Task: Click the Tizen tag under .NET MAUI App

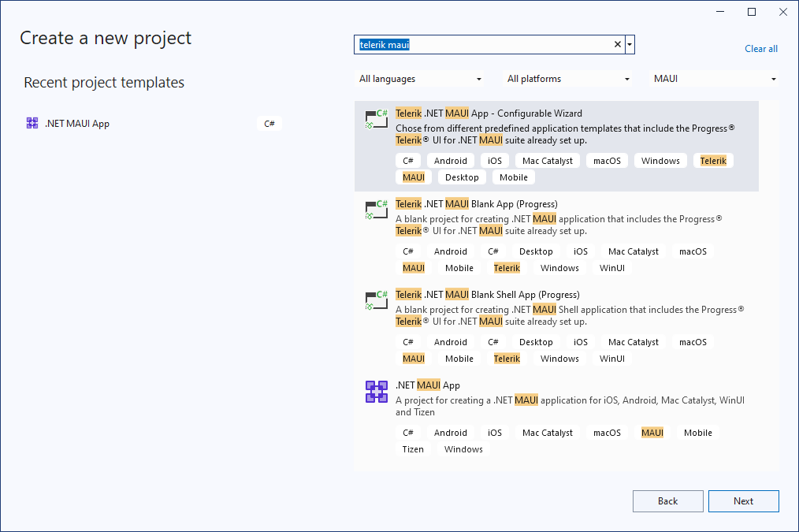Action: click(x=413, y=448)
